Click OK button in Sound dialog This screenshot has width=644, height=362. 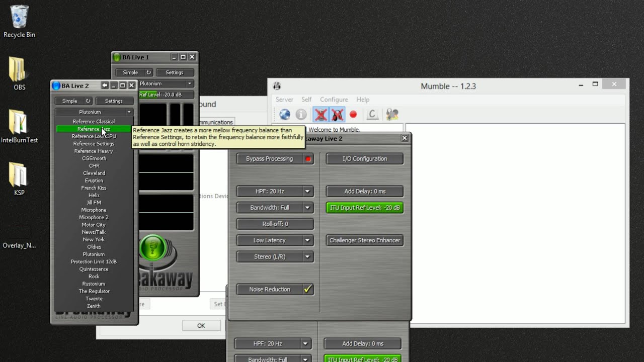[x=201, y=326]
